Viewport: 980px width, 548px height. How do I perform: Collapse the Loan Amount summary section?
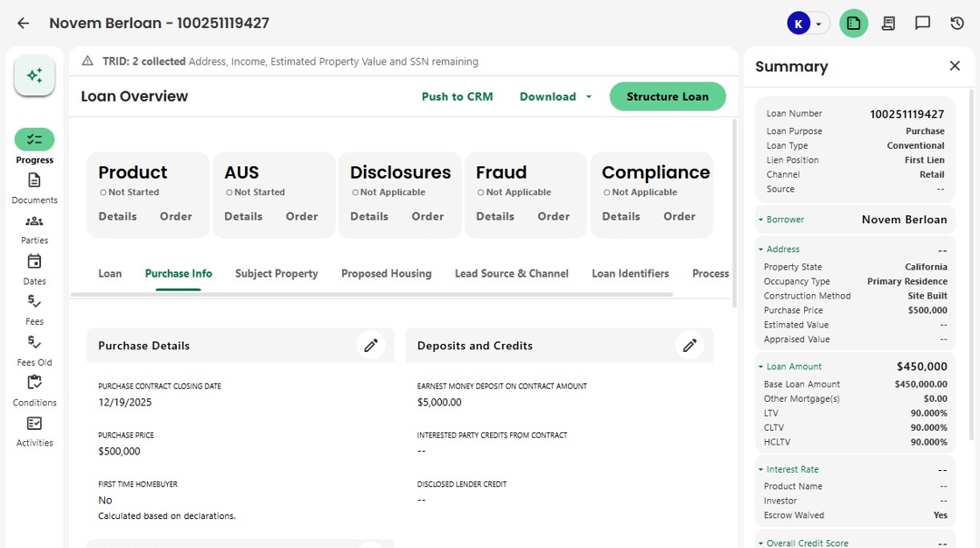[x=761, y=367]
